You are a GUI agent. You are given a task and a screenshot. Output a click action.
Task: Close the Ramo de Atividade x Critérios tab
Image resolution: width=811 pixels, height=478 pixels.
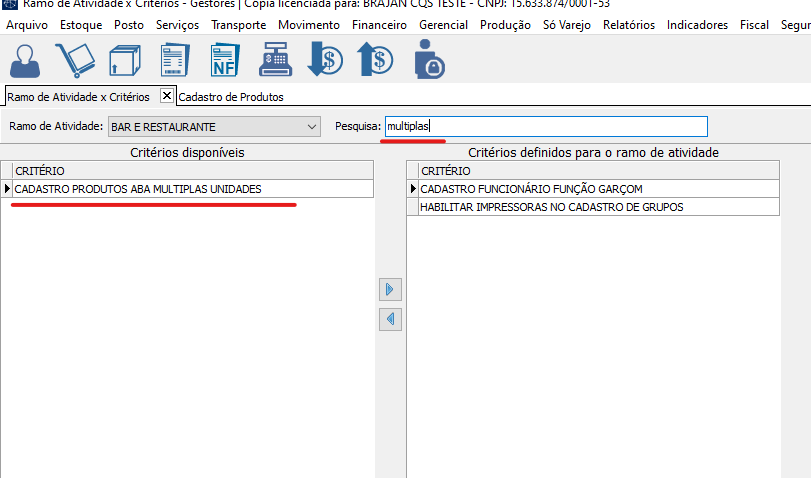pyautogui.click(x=167, y=96)
